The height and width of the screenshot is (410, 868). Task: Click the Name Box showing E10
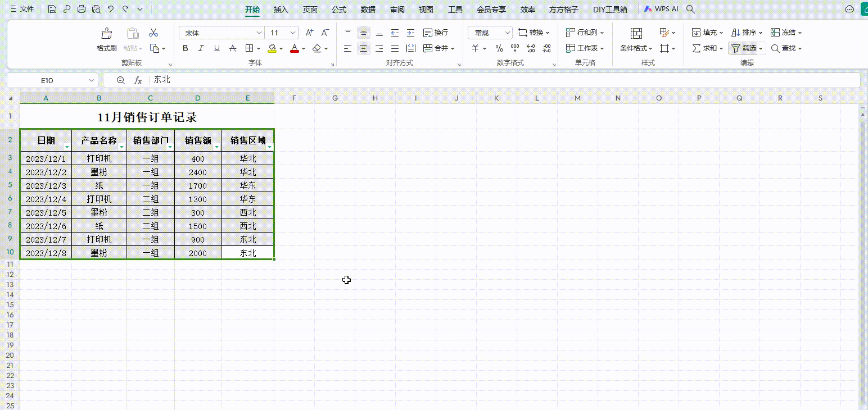pyautogui.click(x=47, y=80)
